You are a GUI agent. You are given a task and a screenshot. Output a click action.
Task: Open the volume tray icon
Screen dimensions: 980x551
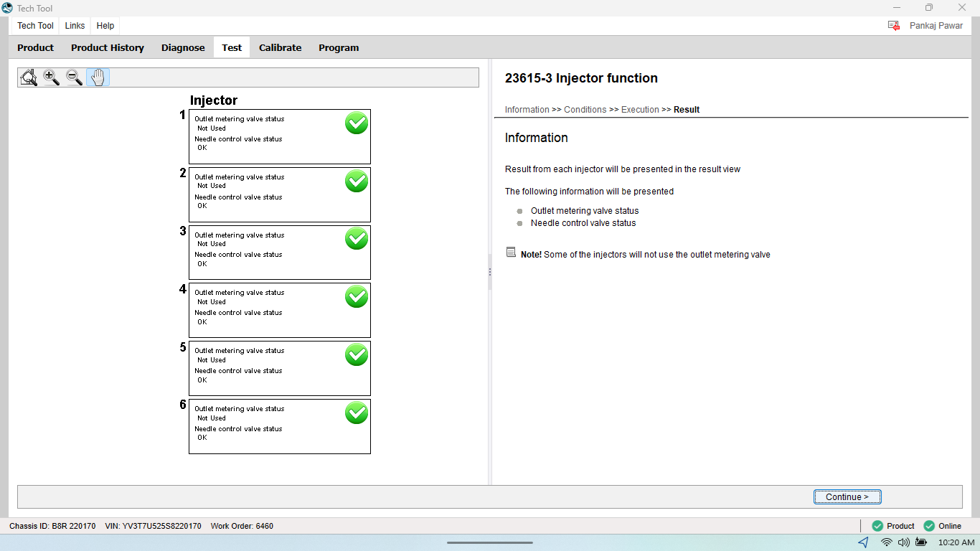[x=904, y=542]
